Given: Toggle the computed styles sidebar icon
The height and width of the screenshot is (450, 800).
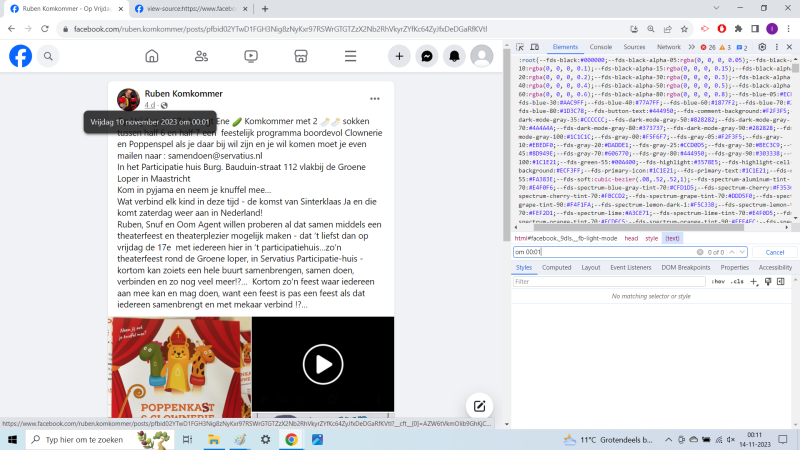Looking at the screenshot, I should click(x=781, y=282).
